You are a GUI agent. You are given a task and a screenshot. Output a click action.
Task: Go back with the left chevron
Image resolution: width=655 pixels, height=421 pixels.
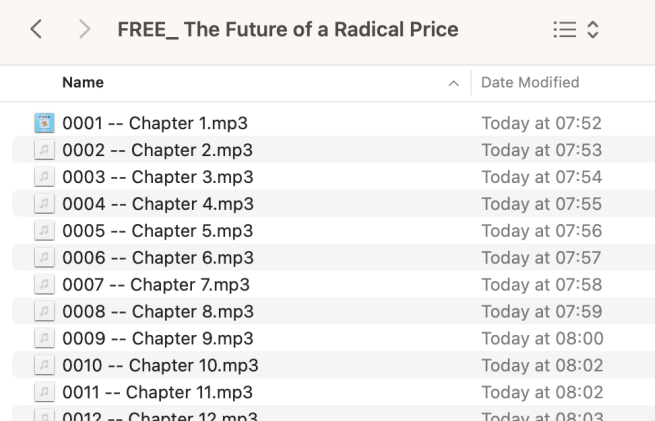[x=36, y=29]
